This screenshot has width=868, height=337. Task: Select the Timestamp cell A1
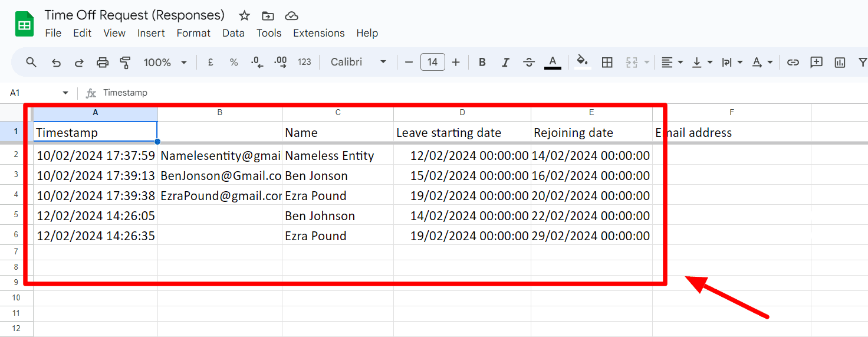96,132
